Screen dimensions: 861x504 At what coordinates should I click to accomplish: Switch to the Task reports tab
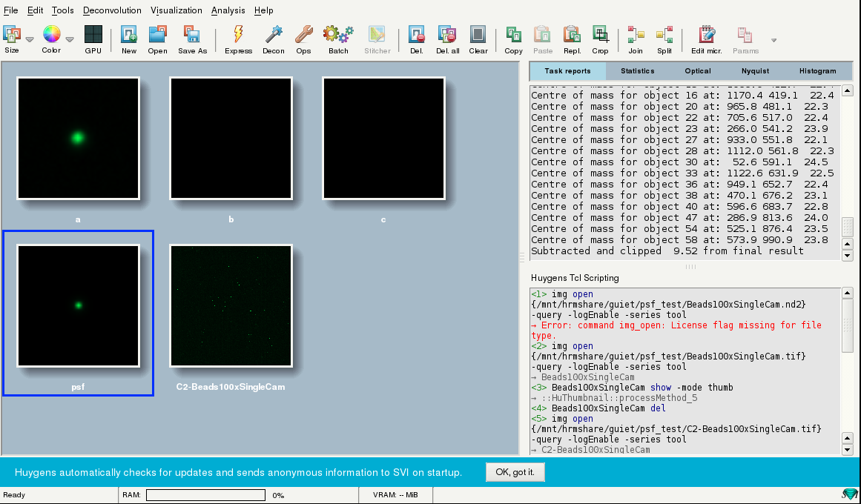(568, 71)
